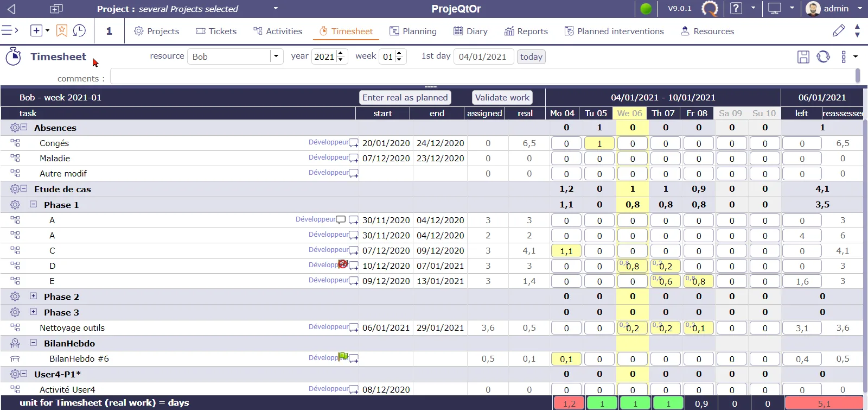Click the new item plus icon
This screenshot has height=410, width=868.
point(36,31)
